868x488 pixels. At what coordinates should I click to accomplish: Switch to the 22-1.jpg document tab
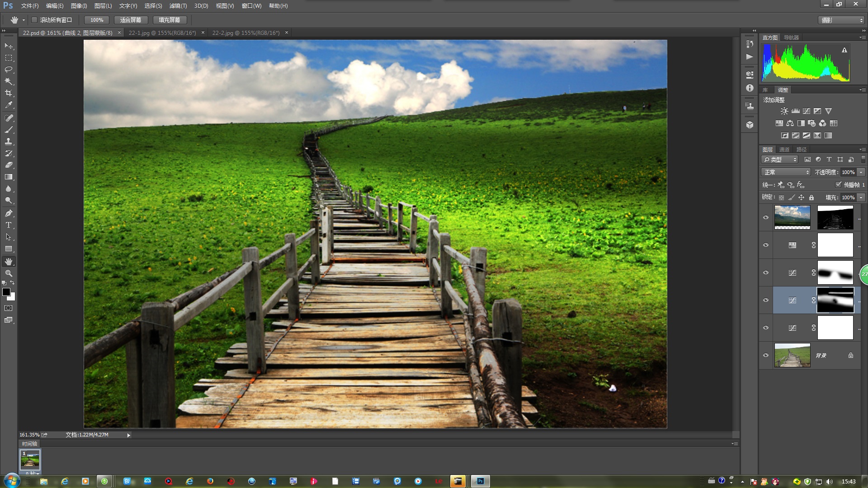coord(162,33)
